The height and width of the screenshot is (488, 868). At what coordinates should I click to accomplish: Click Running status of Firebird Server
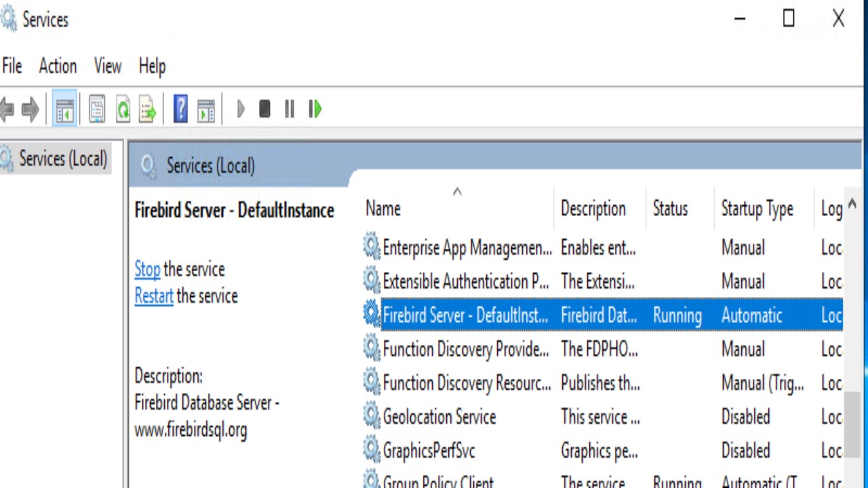tap(677, 315)
